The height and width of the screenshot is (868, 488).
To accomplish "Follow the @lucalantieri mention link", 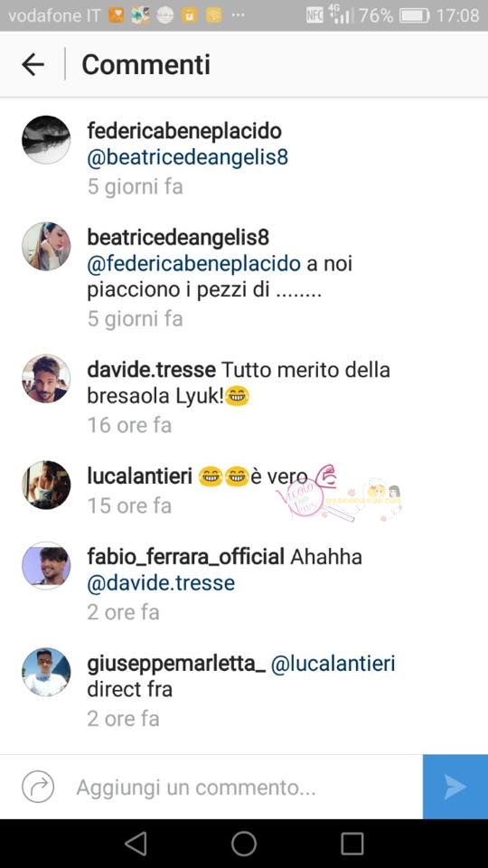I will pyautogui.click(x=333, y=663).
